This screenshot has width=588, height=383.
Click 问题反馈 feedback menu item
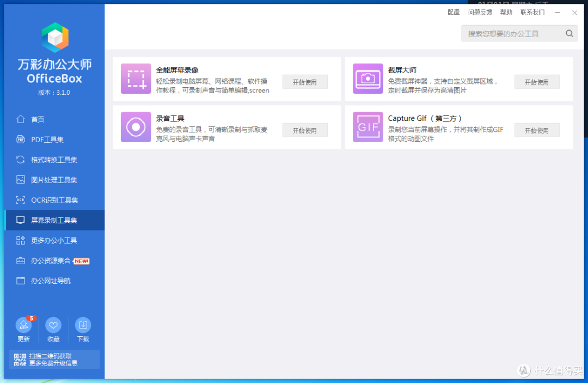(x=480, y=12)
